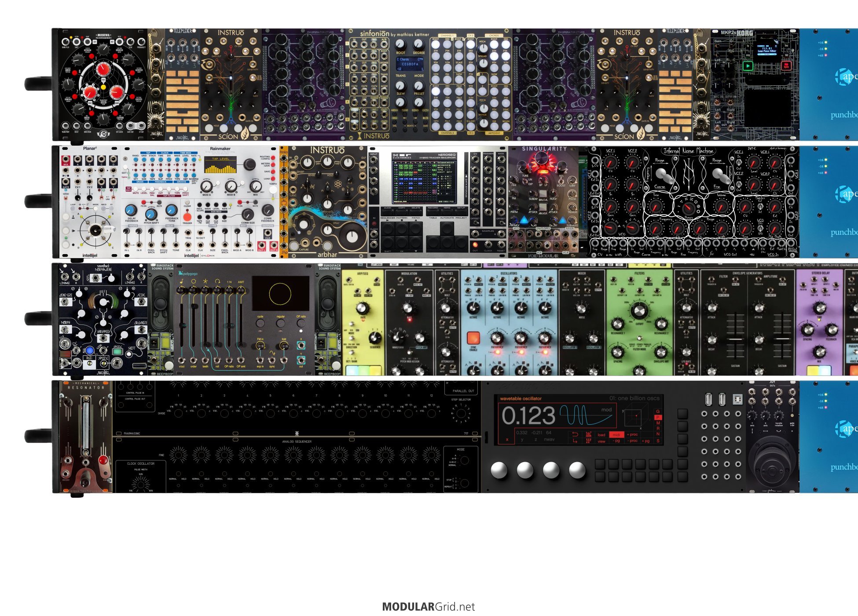Click the large CUTOFF knob on green Filters panel
858x616 pixels.
(x=638, y=311)
